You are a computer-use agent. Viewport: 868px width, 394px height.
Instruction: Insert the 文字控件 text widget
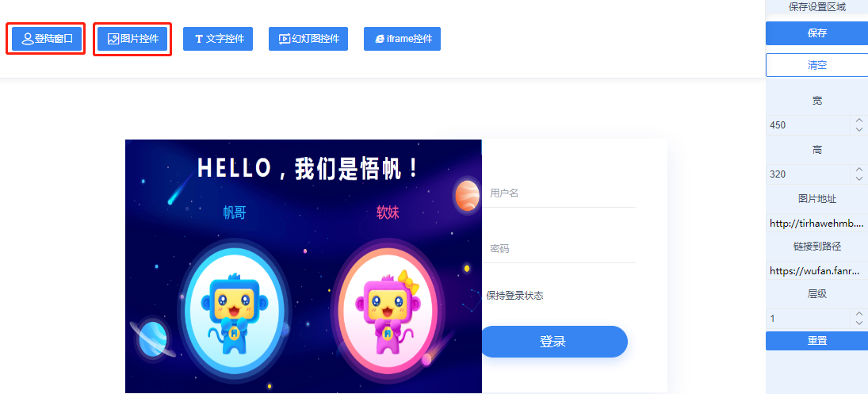click(x=218, y=39)
